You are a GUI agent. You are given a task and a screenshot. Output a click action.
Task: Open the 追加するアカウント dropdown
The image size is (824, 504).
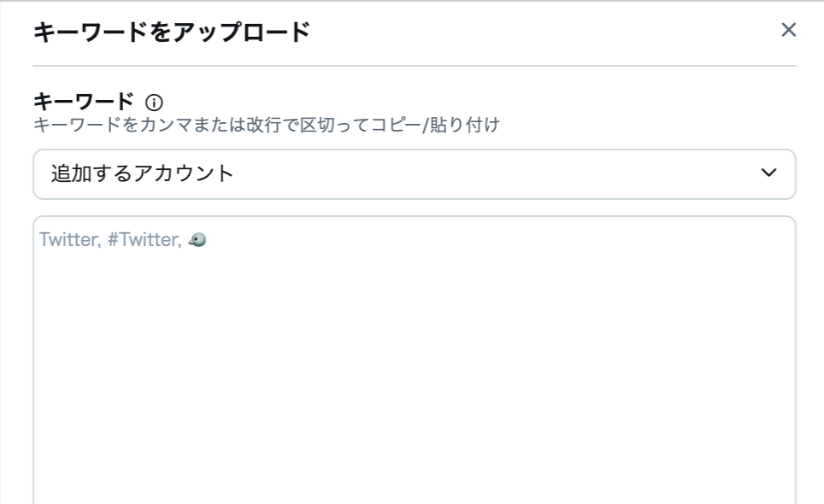pyautogui.click(x=414, y=173)
